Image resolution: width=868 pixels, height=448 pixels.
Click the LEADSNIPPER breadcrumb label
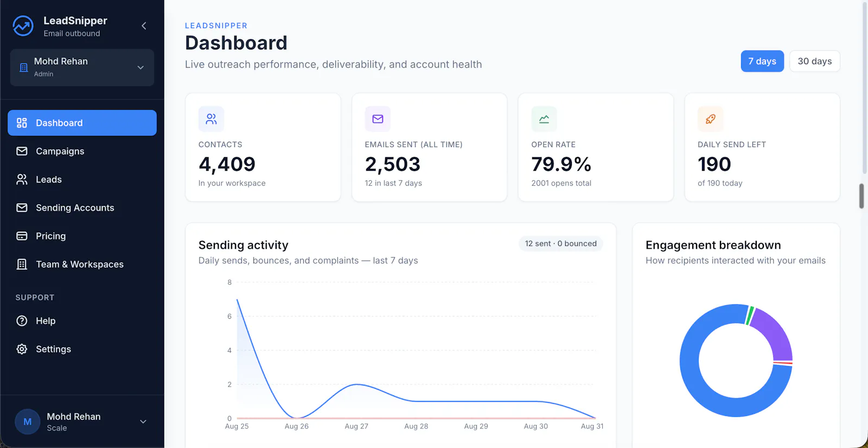coord(216,26)
